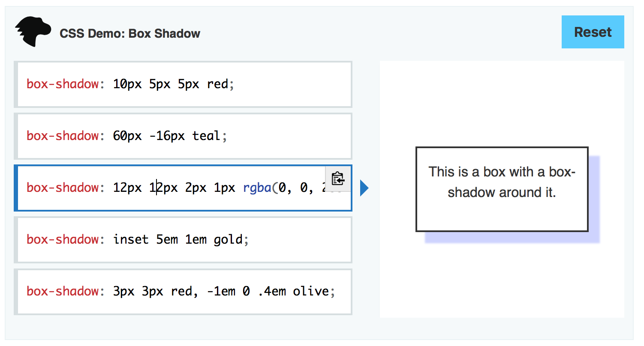Click the MDN dinosaur logo
Image resolution: width=644 pixels, height=346 pixels.
33,32
